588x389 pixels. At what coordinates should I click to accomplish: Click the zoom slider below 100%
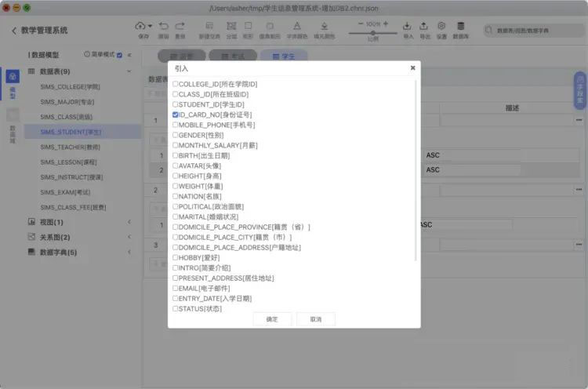tap(372, 33)
